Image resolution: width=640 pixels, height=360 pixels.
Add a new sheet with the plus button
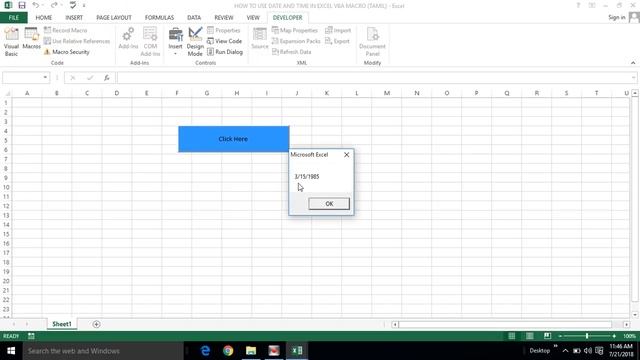pos(96,324)
